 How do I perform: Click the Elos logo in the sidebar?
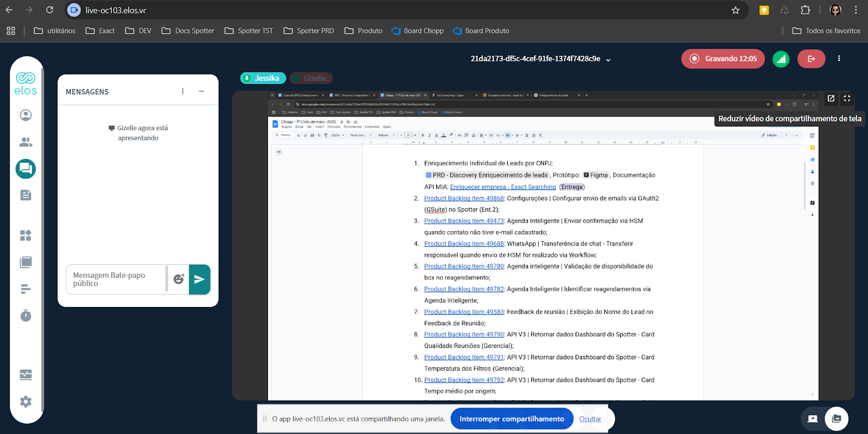pos(25,84)
